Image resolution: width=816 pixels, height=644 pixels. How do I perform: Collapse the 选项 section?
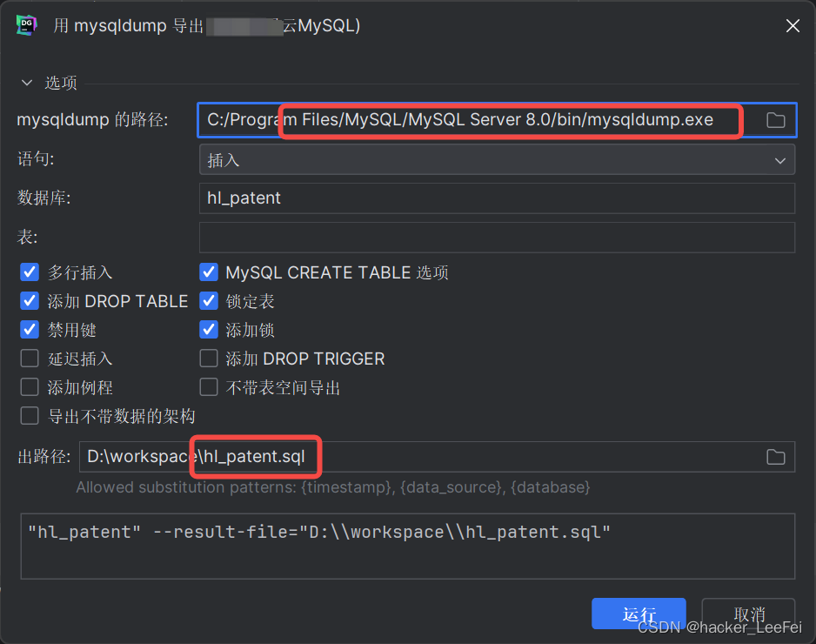[26, 82]
